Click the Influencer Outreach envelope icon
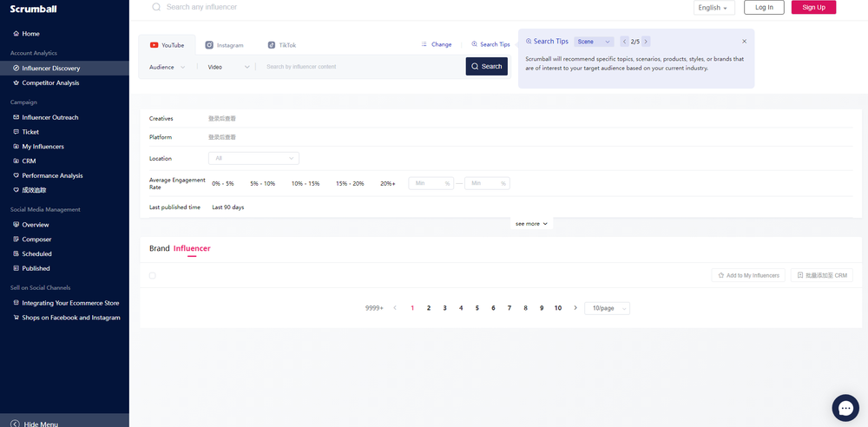Image resolution: width=868 pixels, height=427 pixels. (16, 117)
